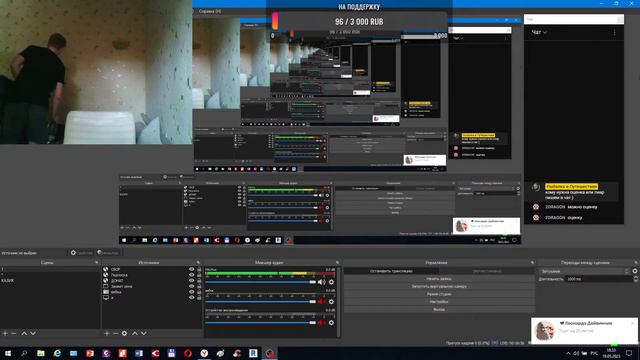
Task: Open OBS Studio icon in taskbar
Action: [270, 353]
